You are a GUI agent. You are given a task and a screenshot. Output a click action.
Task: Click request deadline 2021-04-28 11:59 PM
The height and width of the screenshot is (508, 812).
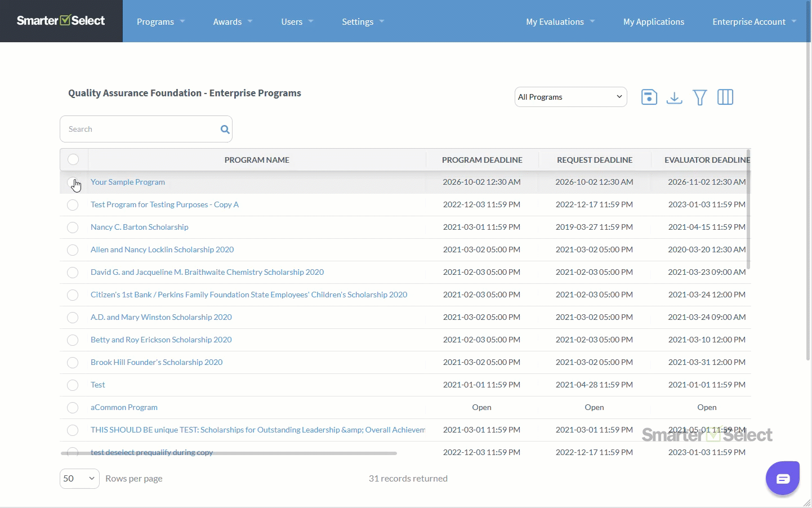[594, 385]
